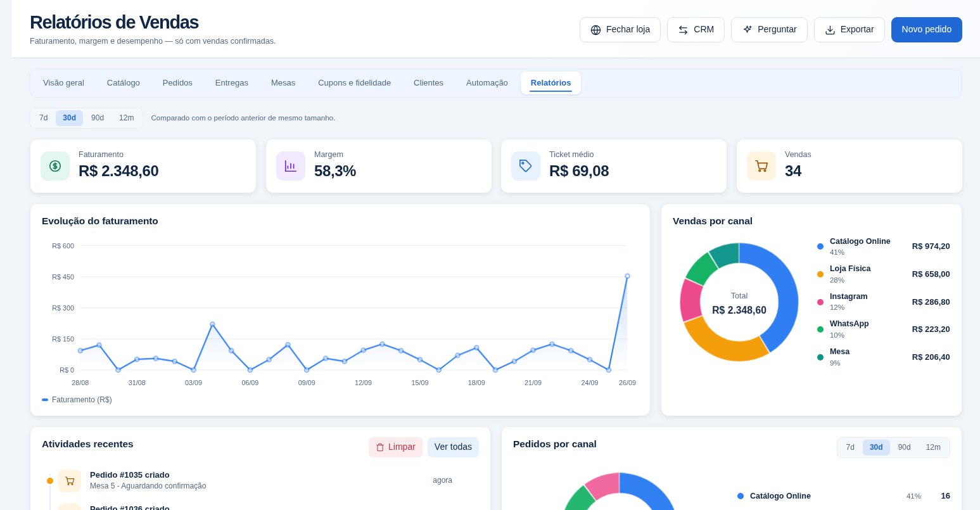Open the Entregas tab

[x=232, y=83]
